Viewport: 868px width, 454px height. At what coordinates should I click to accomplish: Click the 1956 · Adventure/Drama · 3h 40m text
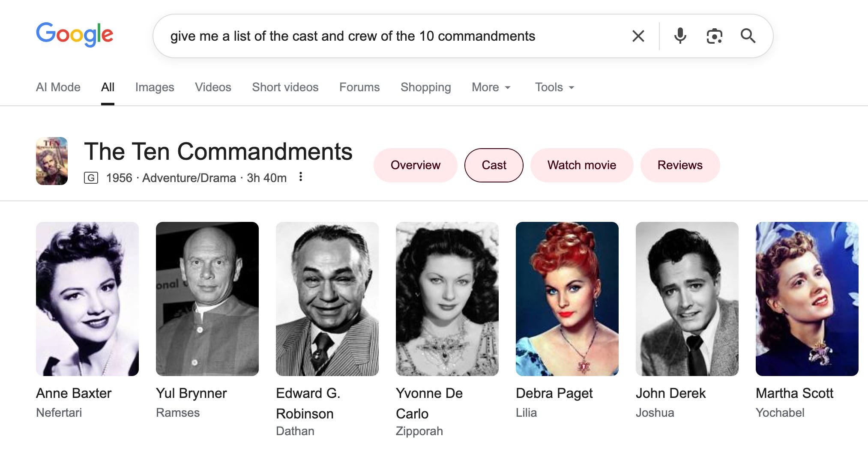coord(196,178)
